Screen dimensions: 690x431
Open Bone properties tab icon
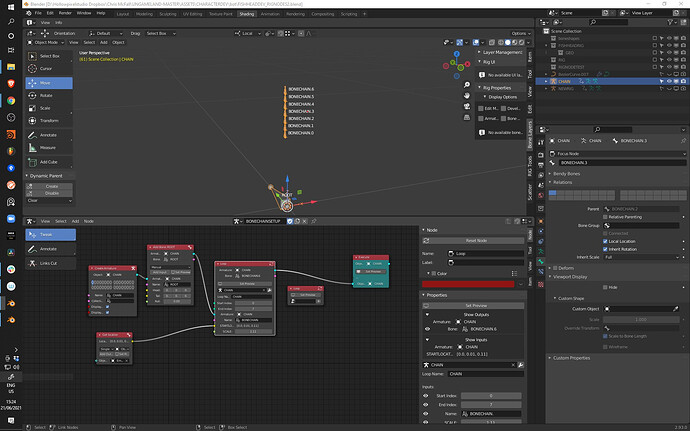pyautogui.click(x=541, y=261)
